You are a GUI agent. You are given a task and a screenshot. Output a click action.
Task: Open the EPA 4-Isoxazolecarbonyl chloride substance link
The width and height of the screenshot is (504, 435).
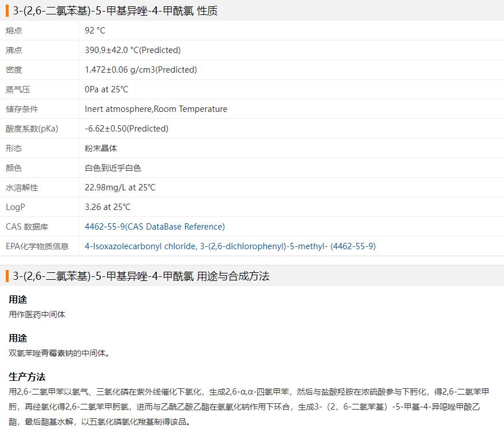(x=230, y=246)
